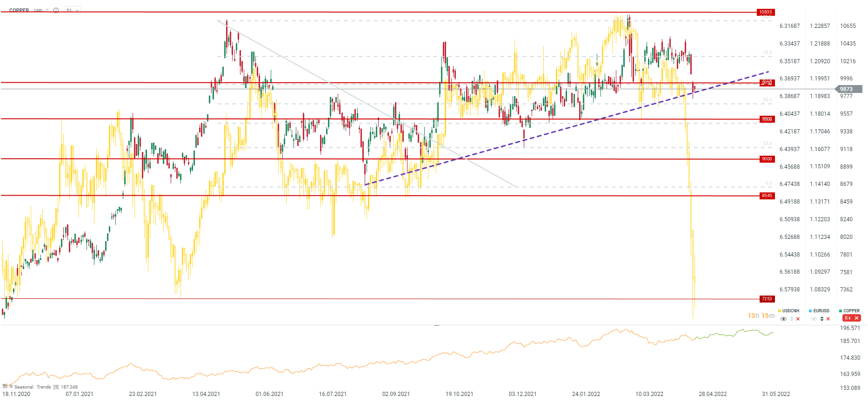The width and height of the screenshot is (868, 402).
Task: Click the 31.05.2022 date on time axis
Action: 776,394
